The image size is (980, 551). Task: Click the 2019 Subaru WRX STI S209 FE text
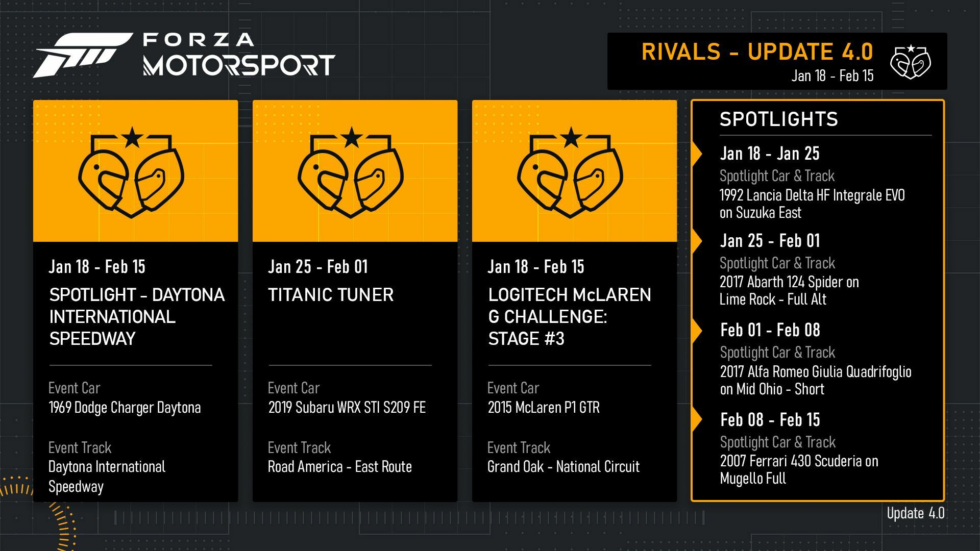[x=347, y=408]
